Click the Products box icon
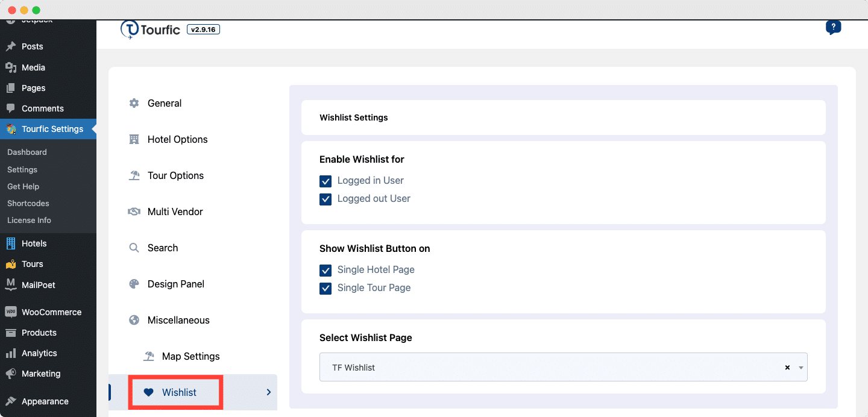 (x=11, y=333)
